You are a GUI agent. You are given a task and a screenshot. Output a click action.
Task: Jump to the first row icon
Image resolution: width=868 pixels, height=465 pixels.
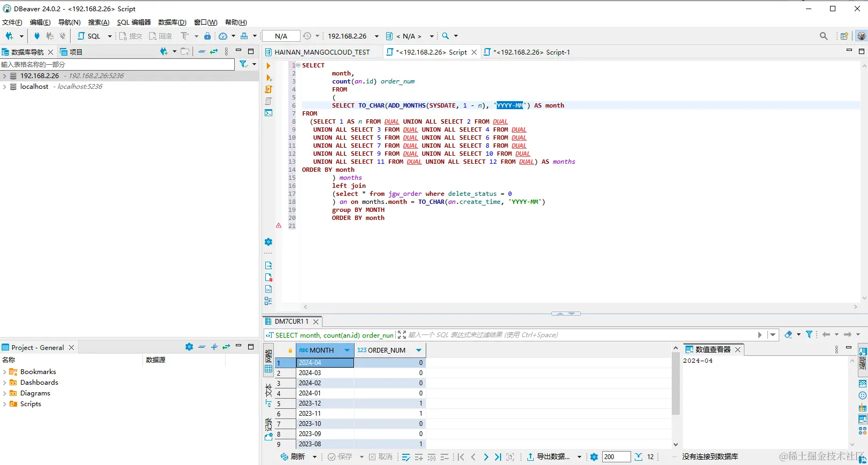coord(461,456)
